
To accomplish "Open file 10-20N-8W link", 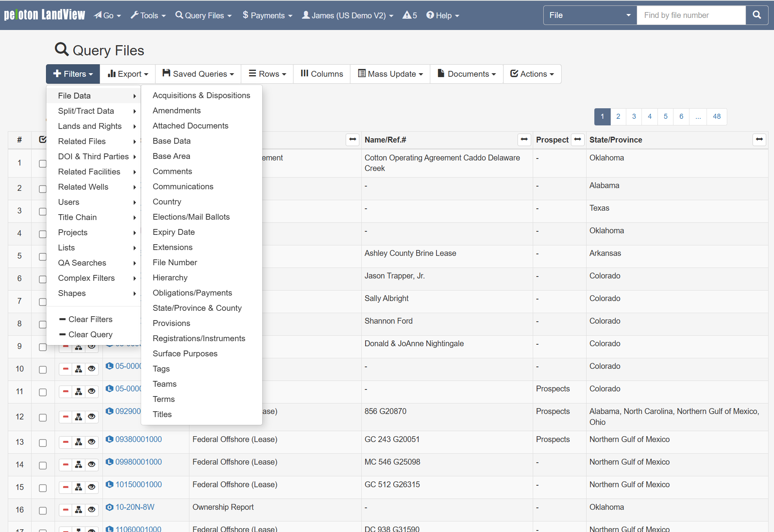I will point(134,507).
